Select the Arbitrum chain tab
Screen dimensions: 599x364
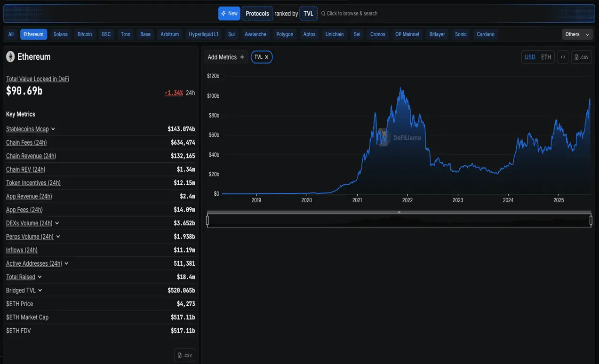[x=169, y=34]
